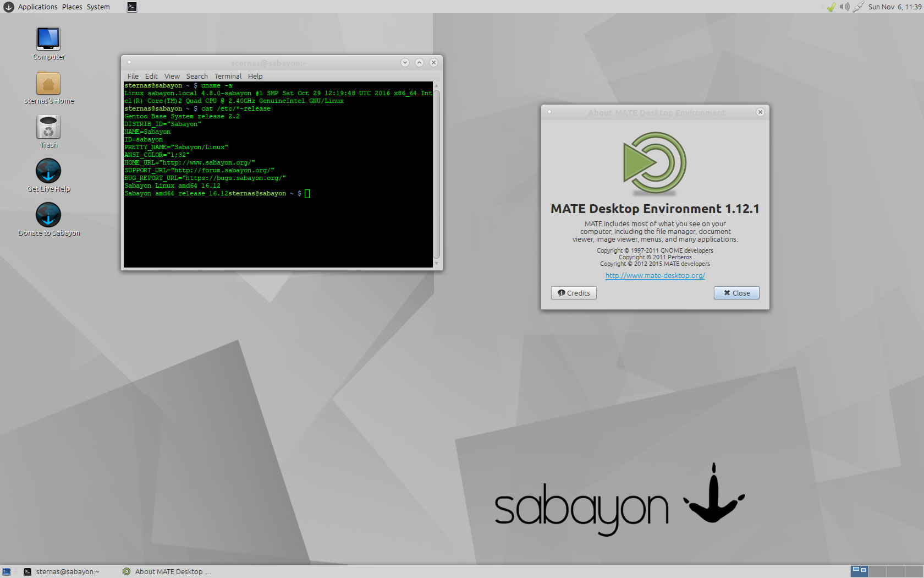Open the Donate to Sabayon desktop icon
Viewport: 924px width, 578px height.
pos(48,215)
